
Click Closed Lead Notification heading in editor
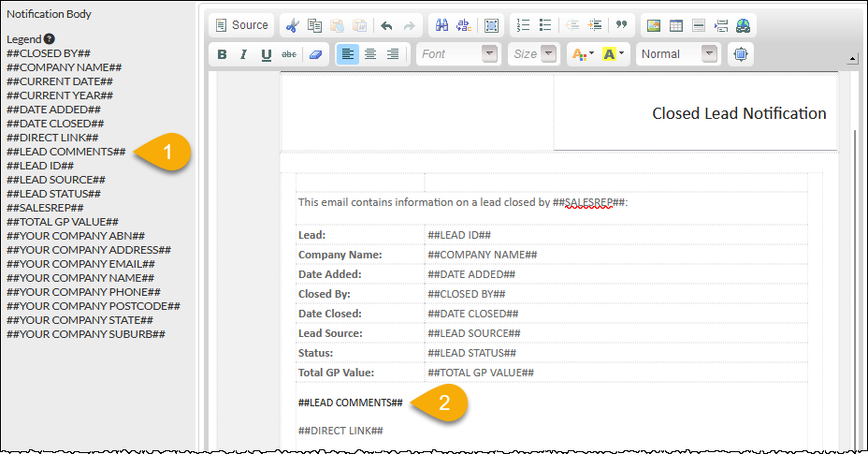pyautogui.click(x=739, y=113)
